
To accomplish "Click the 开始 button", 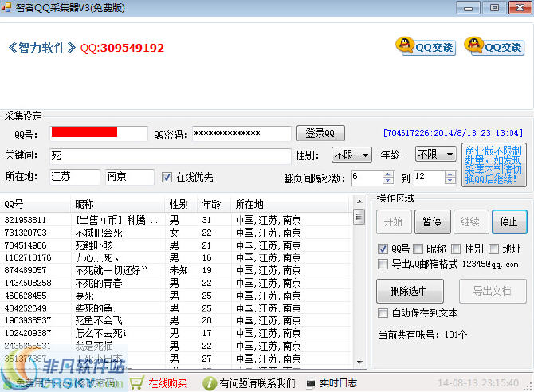I will point(394,221).
